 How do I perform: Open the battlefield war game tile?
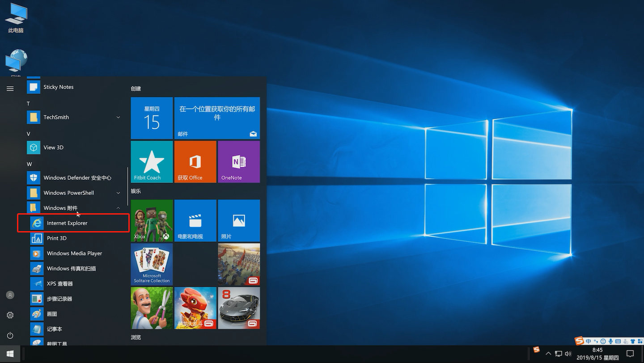pos(239,264)
